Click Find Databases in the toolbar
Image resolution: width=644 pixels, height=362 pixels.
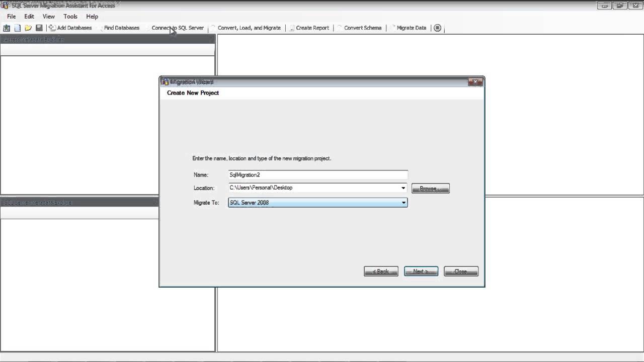(121, 28)
